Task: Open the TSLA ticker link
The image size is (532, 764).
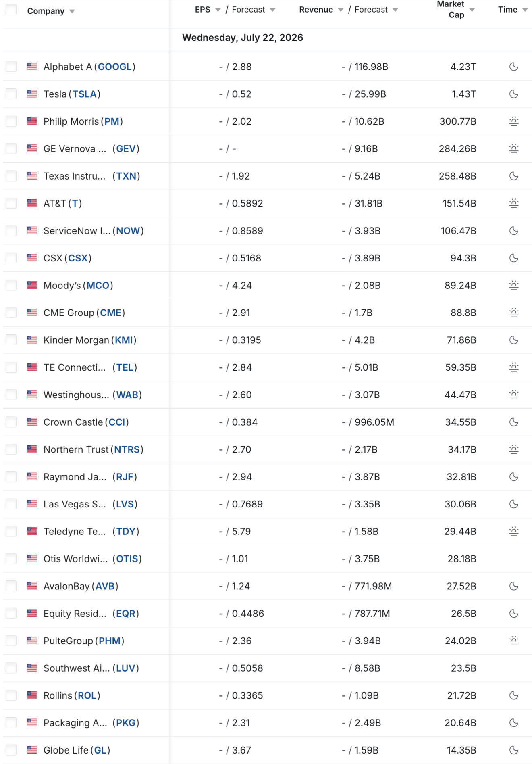Action: click(85, 94)
